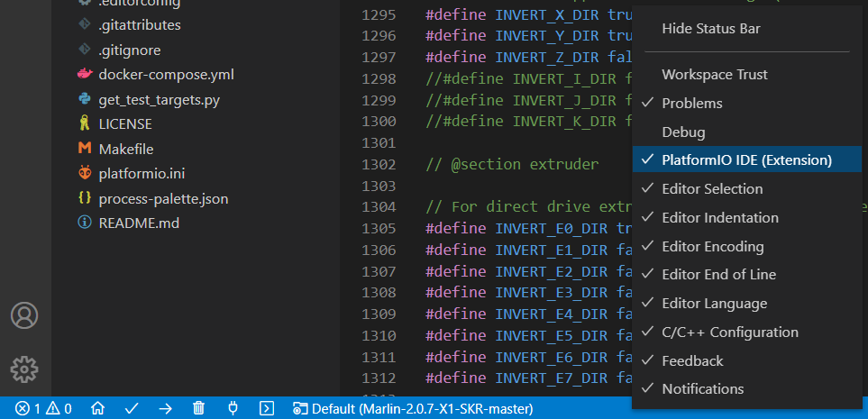The height and width of the screenshot is (419, 868).
Task: Click line number 1302 in the gutter
Action: 378,165
